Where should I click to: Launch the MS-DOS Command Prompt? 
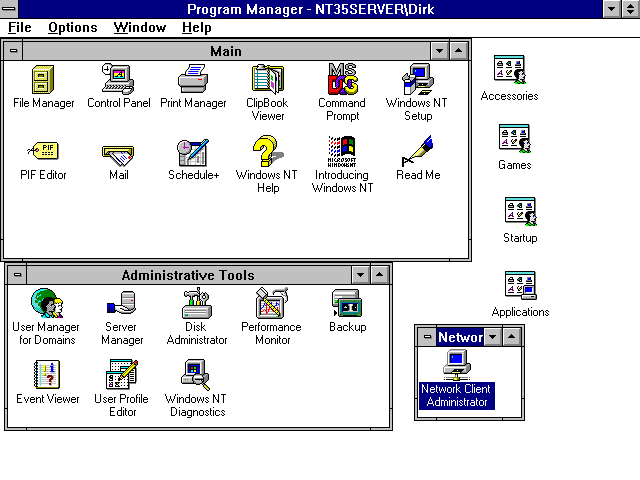tap(342, 79)
